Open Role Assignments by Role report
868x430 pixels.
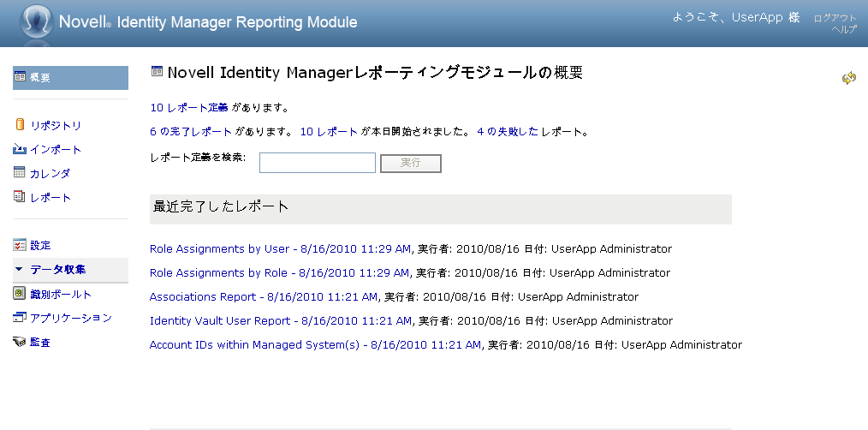point(279,272)
